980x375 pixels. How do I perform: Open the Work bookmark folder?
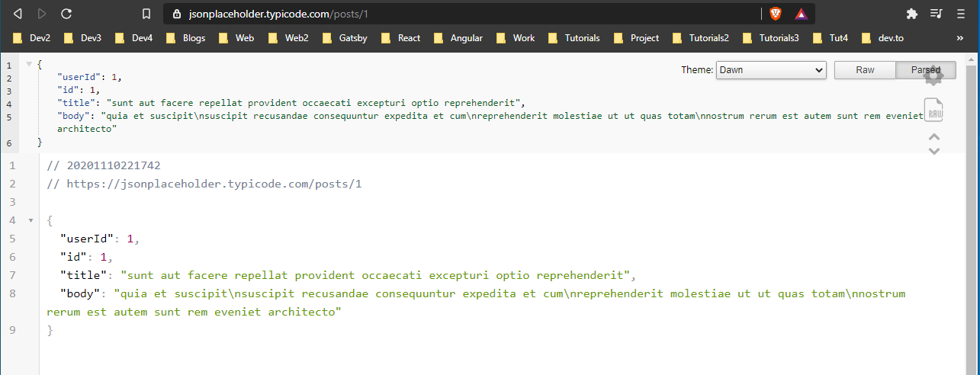(x=515, y=38)
